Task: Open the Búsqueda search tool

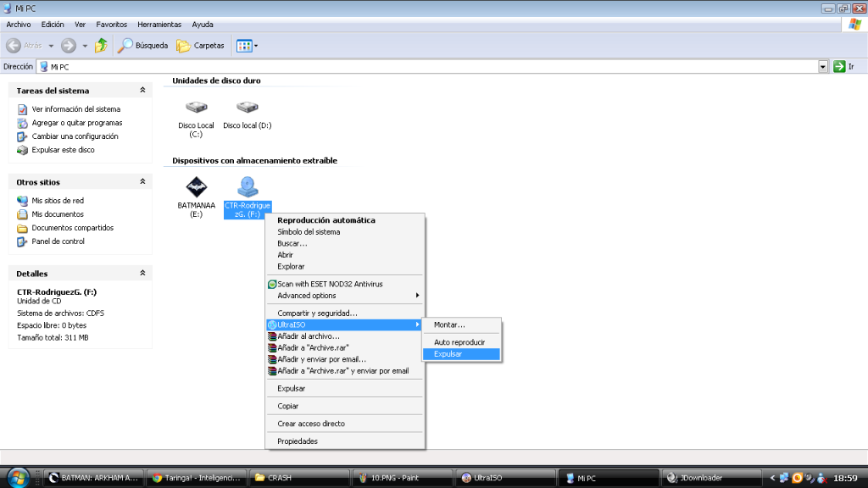Action: [142, 46]
